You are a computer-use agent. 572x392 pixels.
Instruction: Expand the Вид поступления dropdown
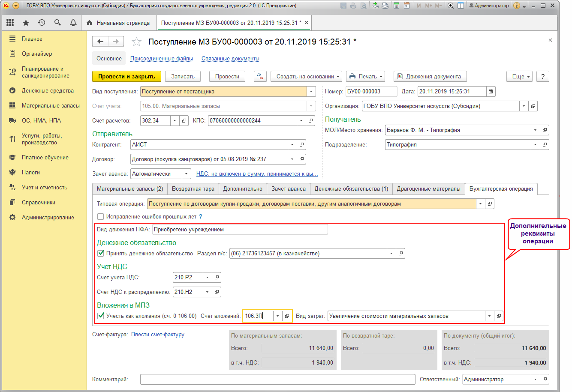tap(311, 91)
